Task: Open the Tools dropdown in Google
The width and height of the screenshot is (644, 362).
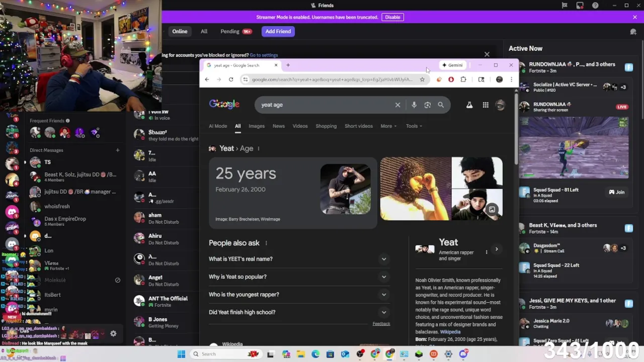Action: click(414, 126)
